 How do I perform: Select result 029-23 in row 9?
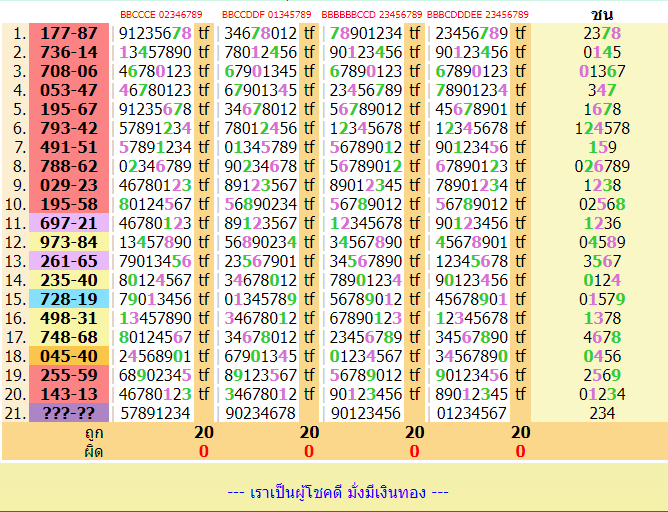pyautogui.click(x=69, y=185)
